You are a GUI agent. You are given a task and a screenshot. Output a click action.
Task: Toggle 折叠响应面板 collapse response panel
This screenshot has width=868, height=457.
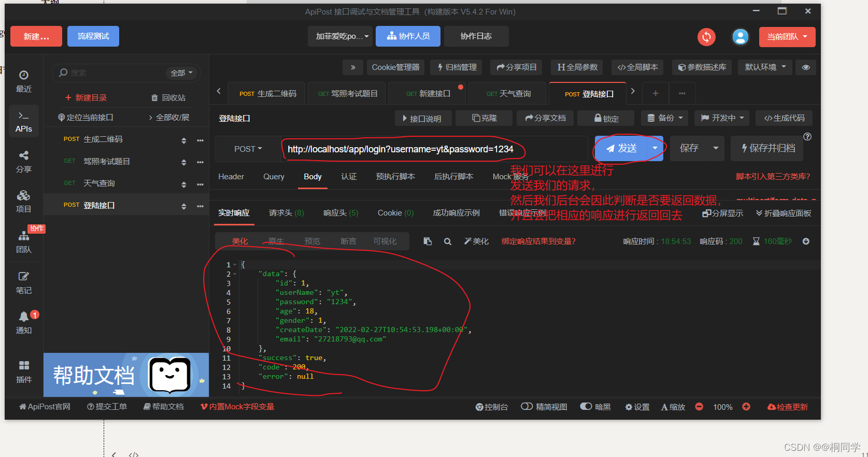[784, 213]
